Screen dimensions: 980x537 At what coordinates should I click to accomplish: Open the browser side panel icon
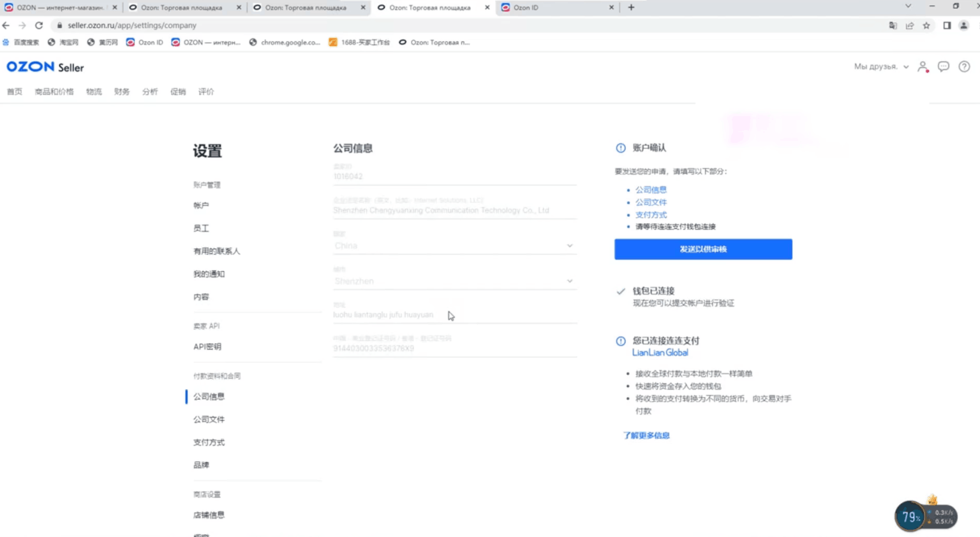pyautogui.click(x=947, y=26)
